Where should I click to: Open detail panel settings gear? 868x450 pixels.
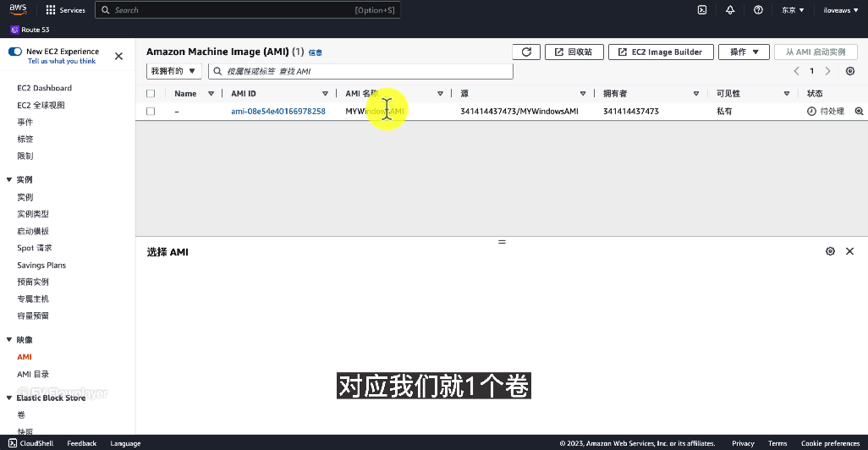[x=831, y=251]
